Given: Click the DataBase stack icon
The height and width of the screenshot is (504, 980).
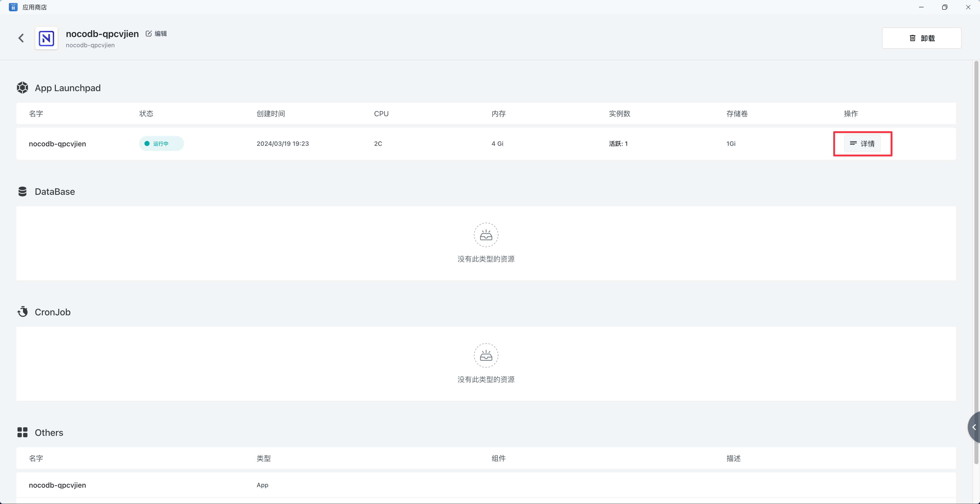Looking at the screenshot, I should [22, 191].
